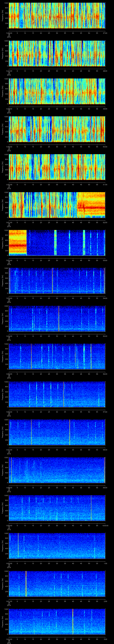The image size is (114, 644).
Task: Click the red noise block ending the 5:51 panel
Action: point(91,205)
